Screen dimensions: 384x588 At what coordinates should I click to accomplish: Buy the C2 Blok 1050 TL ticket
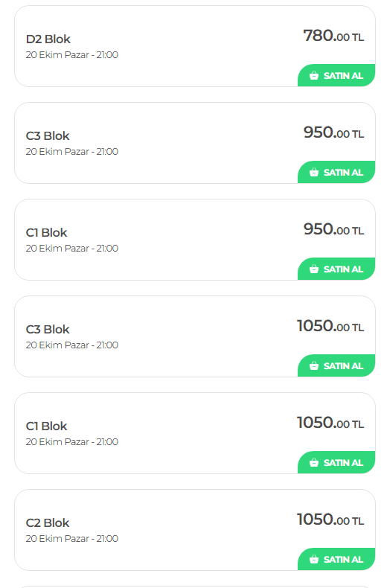336,559
